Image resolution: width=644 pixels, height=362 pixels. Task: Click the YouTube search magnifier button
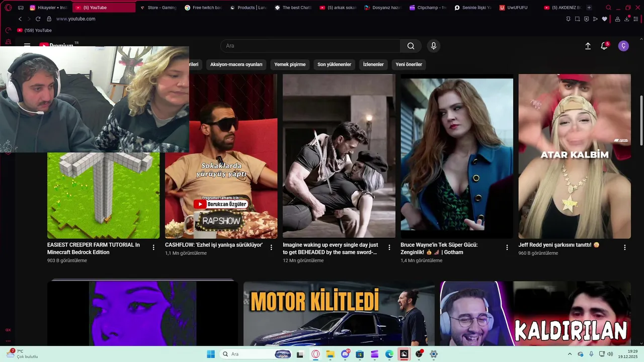coord(411,46)
